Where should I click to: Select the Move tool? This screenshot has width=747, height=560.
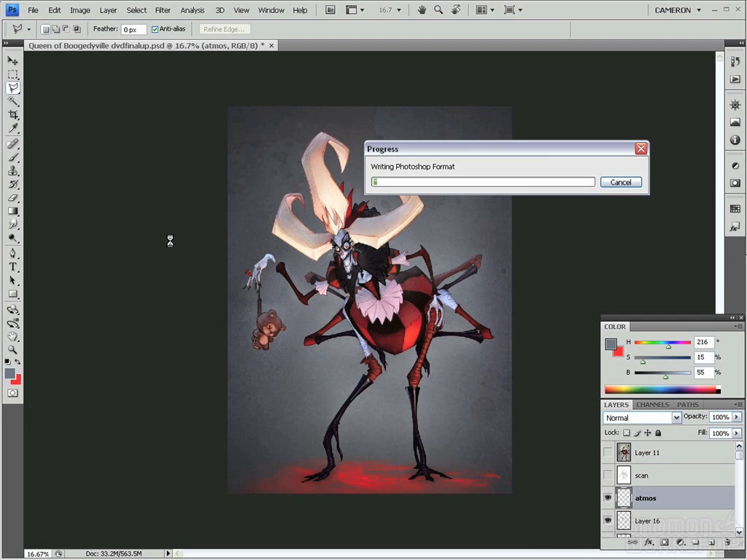pyautogui.click(x=12, y=61)
